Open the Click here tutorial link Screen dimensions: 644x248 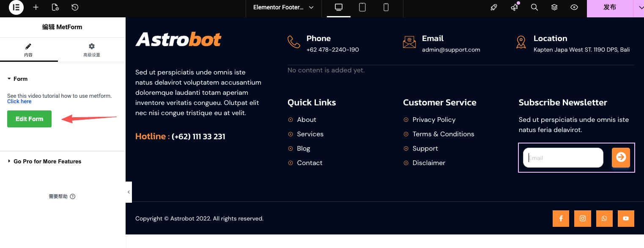[x=19, y=102]
